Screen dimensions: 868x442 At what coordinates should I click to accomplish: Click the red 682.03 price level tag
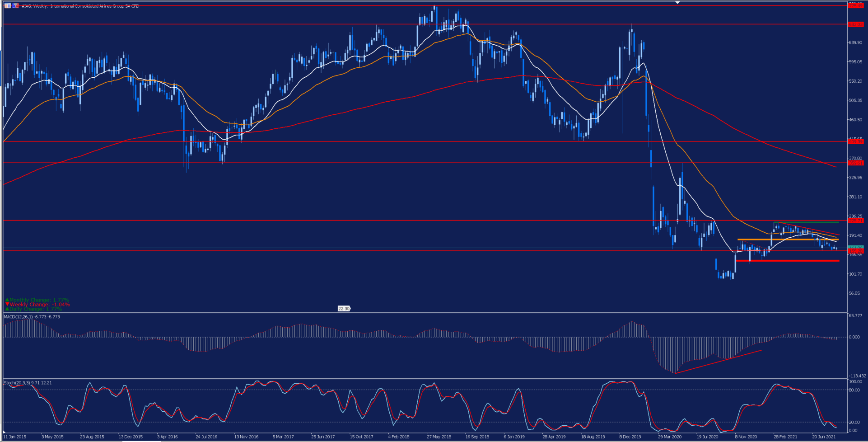coord(856,24)
